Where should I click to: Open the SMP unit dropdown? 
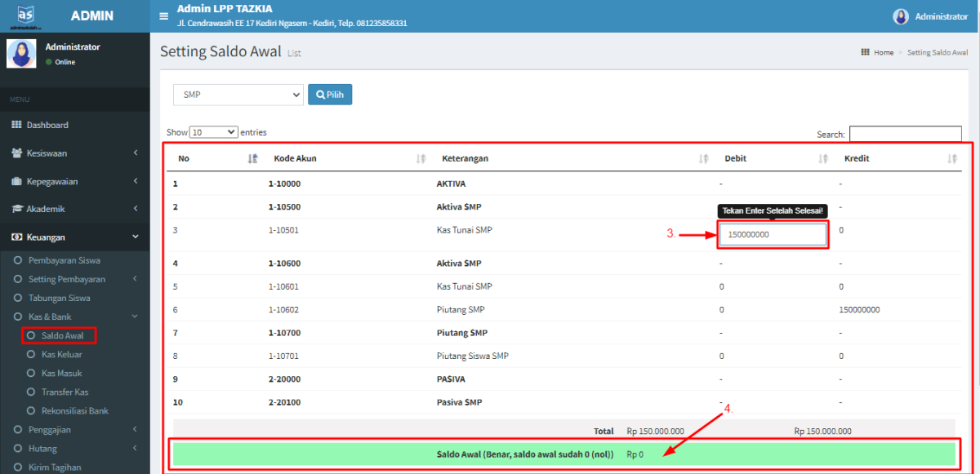tap(238, 95)
